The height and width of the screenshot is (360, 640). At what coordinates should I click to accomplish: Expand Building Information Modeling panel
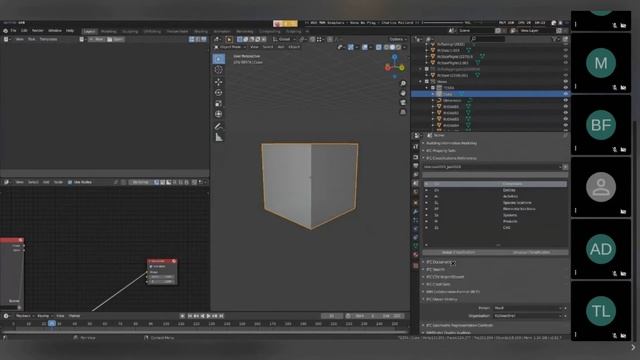click(x=451, y=143)
